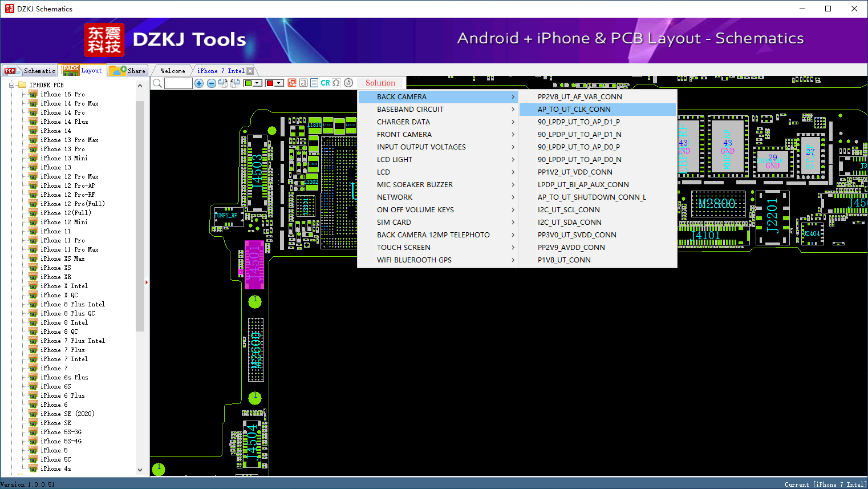Click the circular refresh toolbar icon

coord(348,83)
